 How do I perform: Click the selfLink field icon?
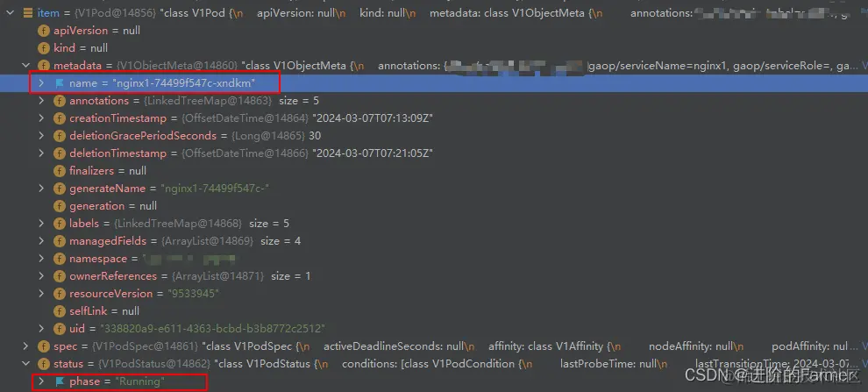pos(60,311)
